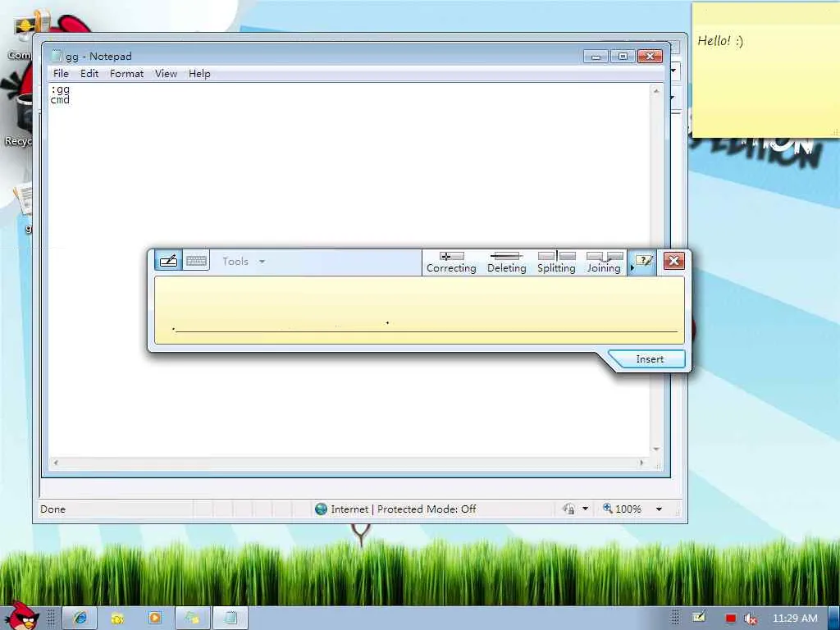Click the ':gg' text line in Notepad
This screenshot has height=630, width=840.
60,89
